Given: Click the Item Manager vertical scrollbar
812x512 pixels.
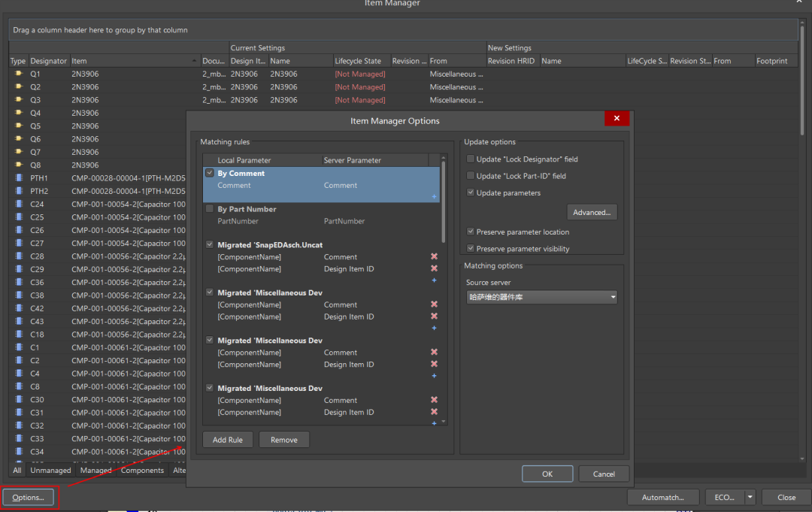Looking at the screenshot, I should [802, 80].
